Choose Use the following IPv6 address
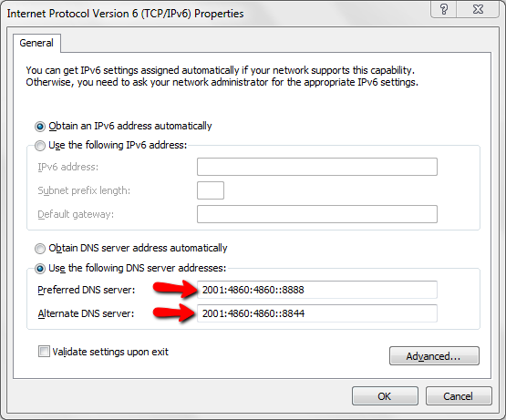Viewport: 506px width, 420px height. click(x=40, y=146)
